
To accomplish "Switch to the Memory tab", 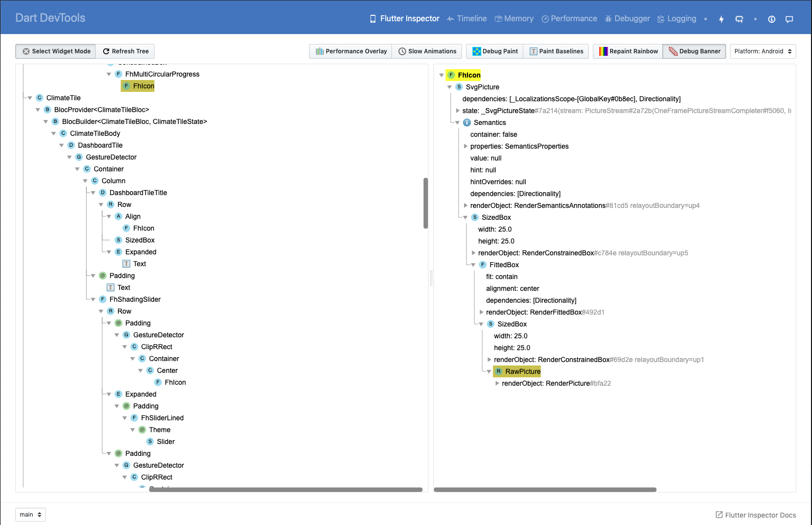I will [x=514, y=19].
